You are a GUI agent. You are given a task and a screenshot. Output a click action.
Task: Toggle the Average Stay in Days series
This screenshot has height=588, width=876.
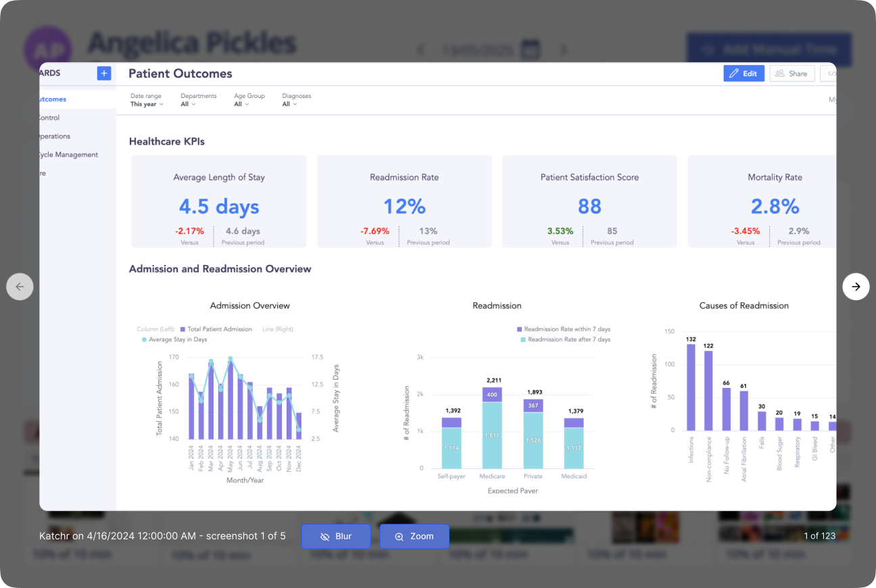pyautogui.click(x=174, y=339)
